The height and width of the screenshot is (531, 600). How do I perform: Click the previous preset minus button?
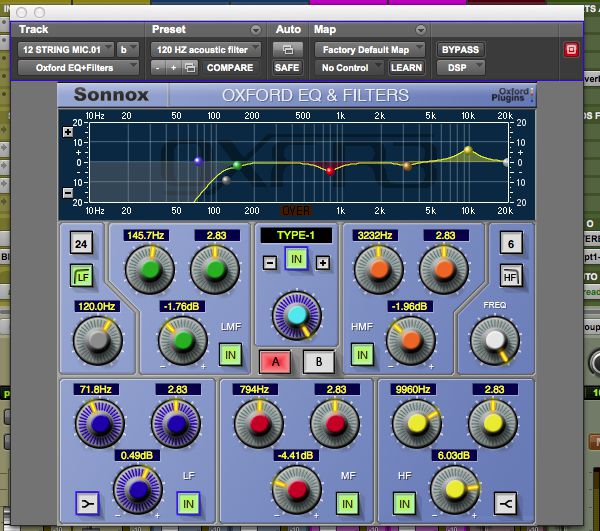tap(158, 68)
